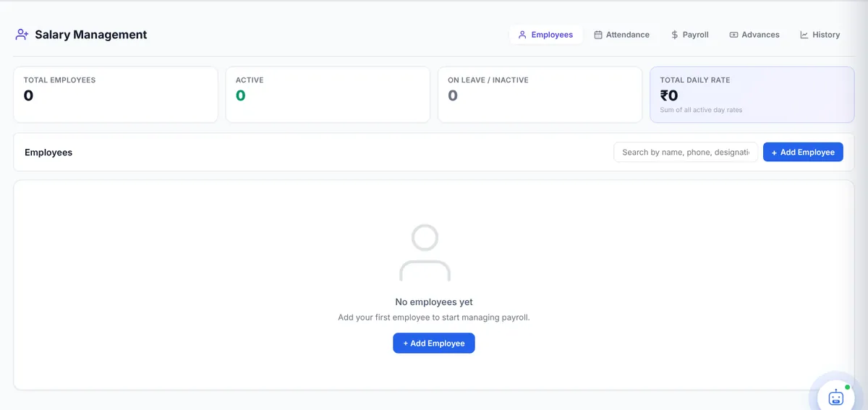The image size is (868, 410).
Task: Switch to the Employees tab
Action: coord(545,35)
